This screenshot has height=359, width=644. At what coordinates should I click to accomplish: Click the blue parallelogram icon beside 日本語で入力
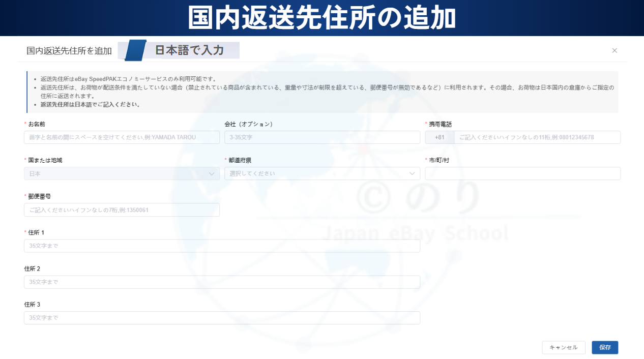[135, 50]
